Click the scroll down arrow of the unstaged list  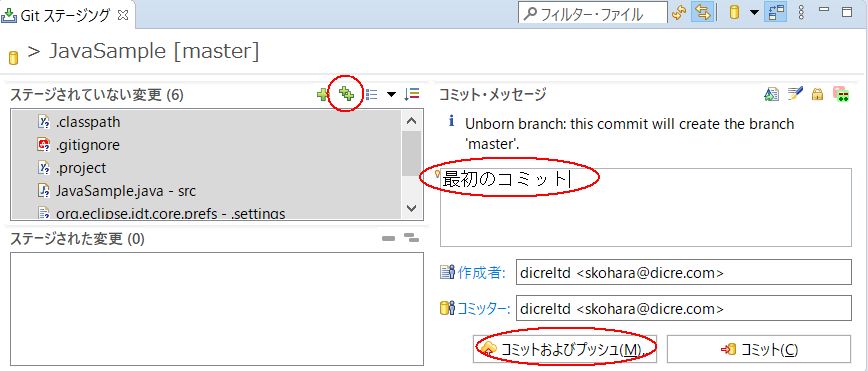click(x=411, y=208)
